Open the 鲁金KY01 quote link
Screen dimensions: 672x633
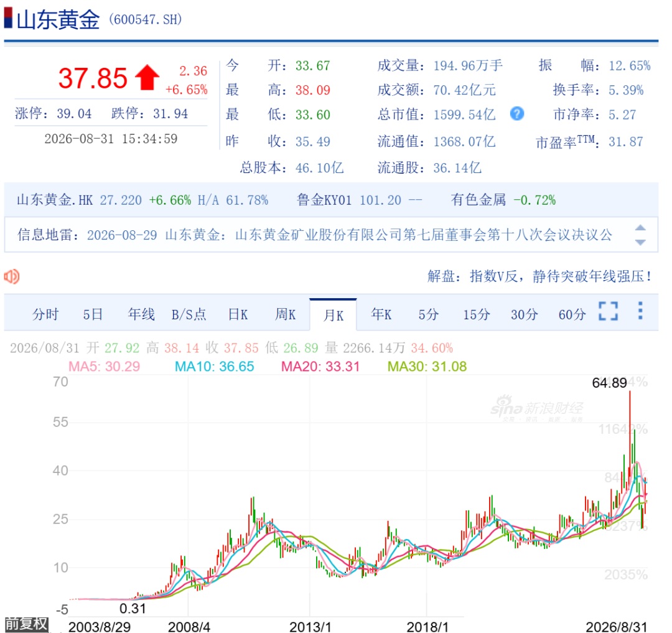pyautogui.click(x=324, y=200)
